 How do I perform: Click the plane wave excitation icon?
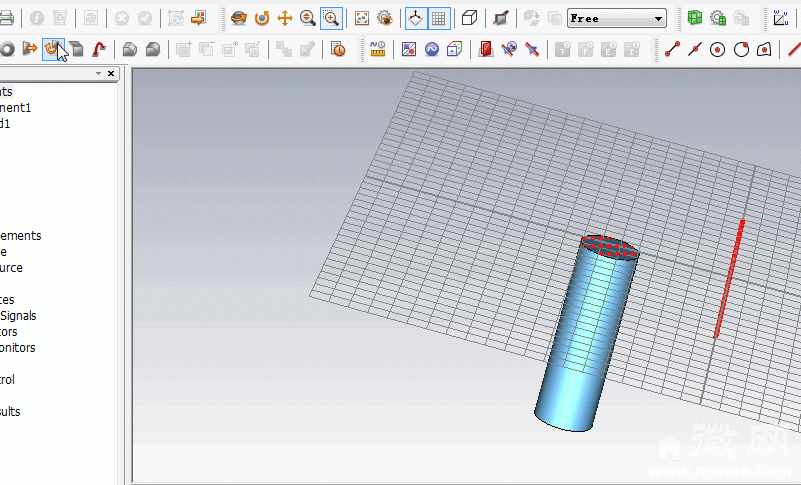pyautogui.click(x=532, y=50)
